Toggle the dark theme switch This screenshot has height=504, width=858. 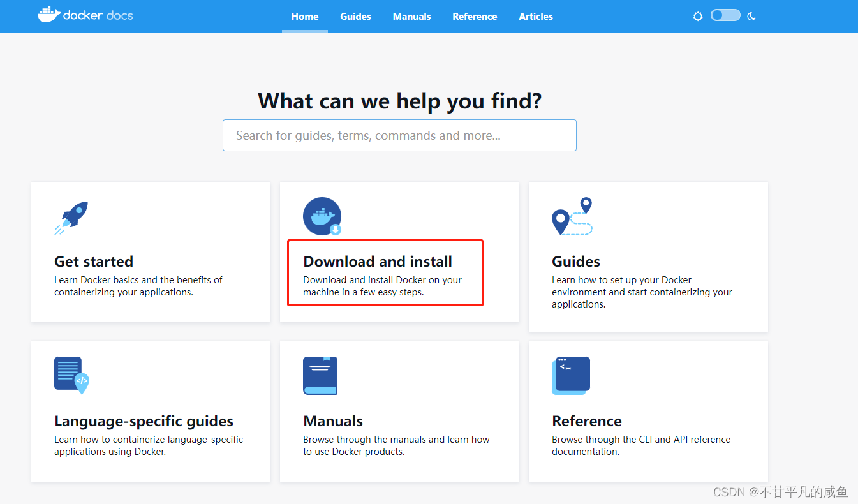coord(725,15)
